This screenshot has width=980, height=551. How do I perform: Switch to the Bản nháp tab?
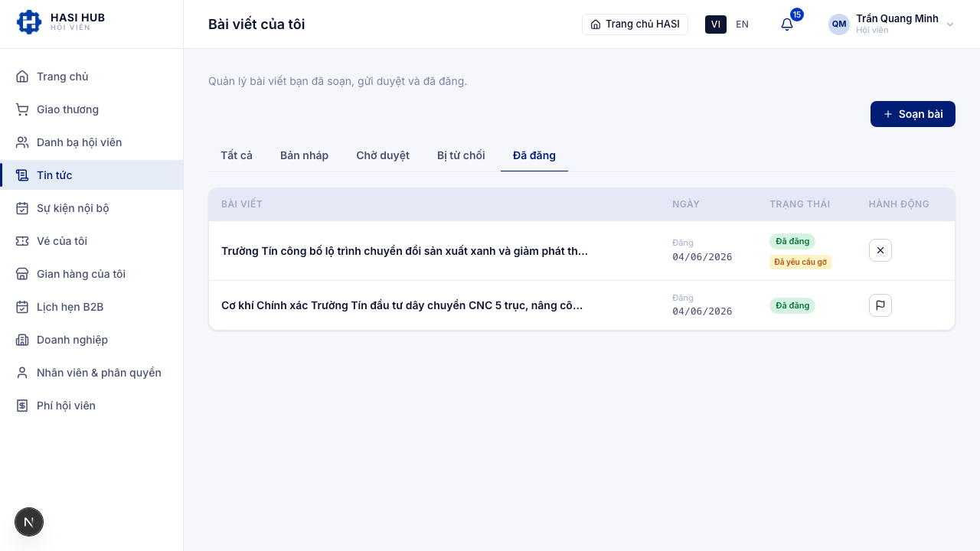pos(304,155)
